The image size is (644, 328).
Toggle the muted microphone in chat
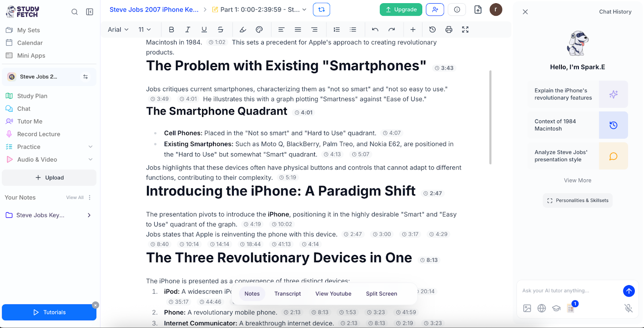(628, 308)
